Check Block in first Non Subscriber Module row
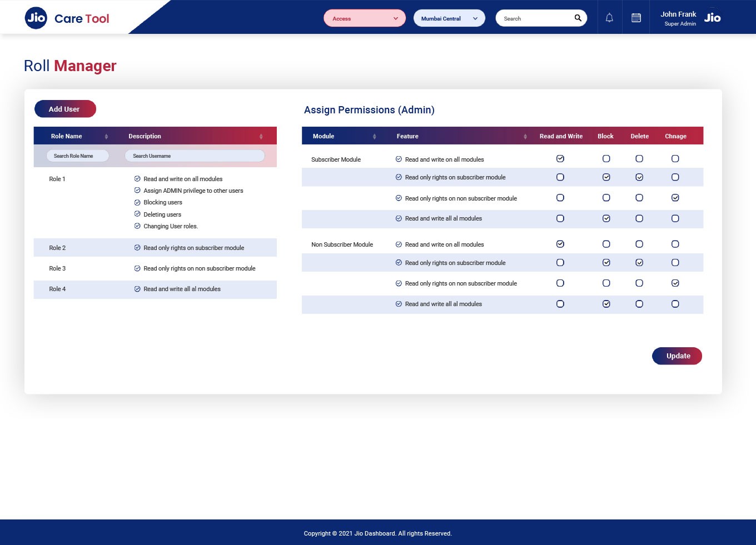Viewport: 756px width, 545px height. coord(606,244)
